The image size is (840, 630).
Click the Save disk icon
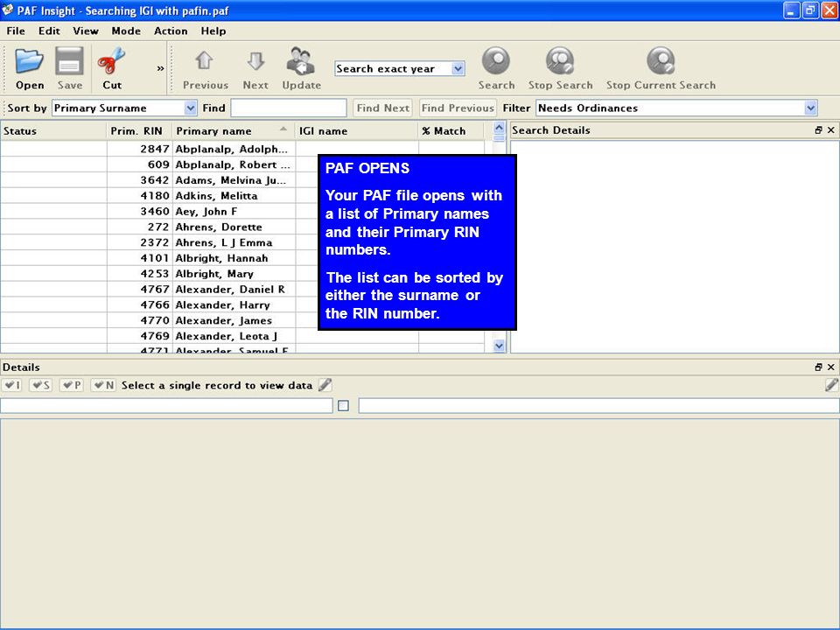coord(70,60)
